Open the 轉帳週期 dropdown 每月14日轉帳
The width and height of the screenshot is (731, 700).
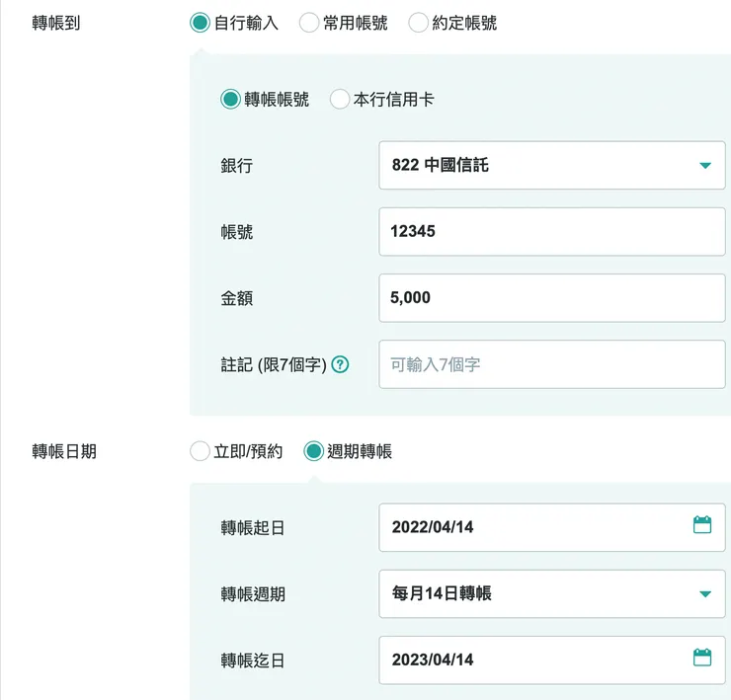[x=552, y=593]
